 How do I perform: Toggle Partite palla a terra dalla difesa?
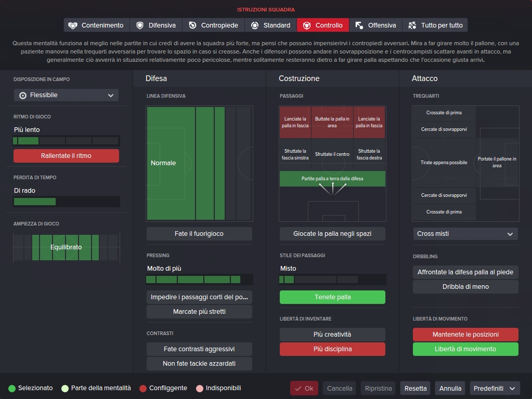[332, 179]
